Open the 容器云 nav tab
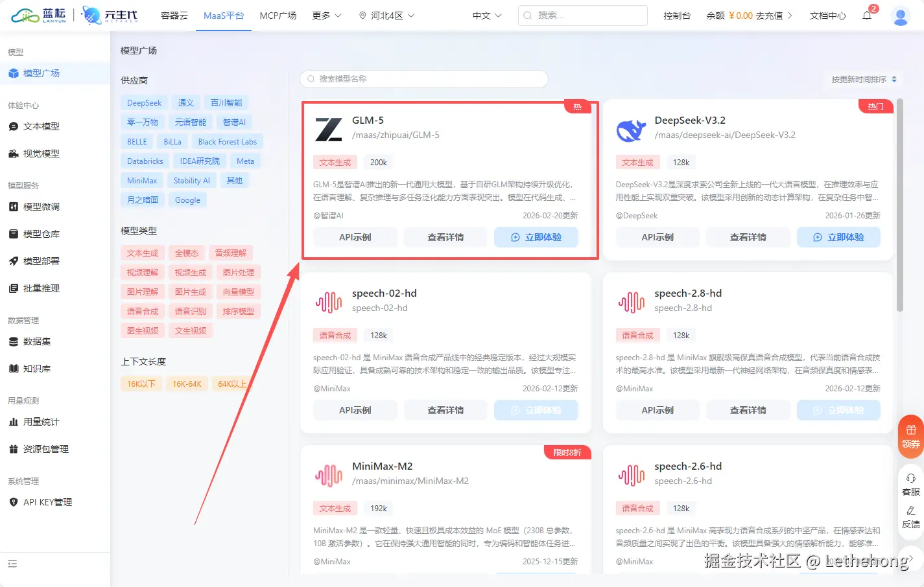 point(174,16)
